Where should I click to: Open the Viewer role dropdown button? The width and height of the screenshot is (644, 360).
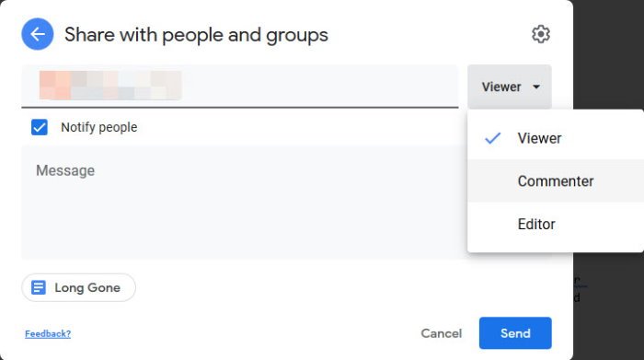[510, 87]
